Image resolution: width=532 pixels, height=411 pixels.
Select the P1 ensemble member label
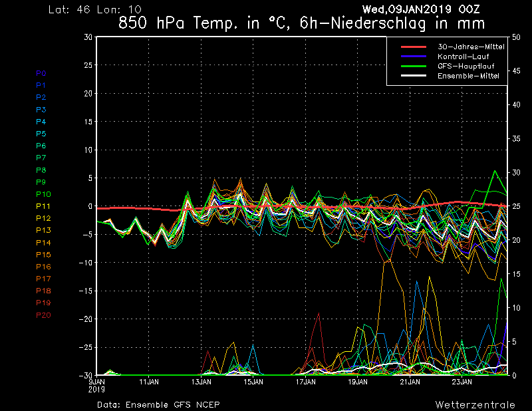click(41, 85)
